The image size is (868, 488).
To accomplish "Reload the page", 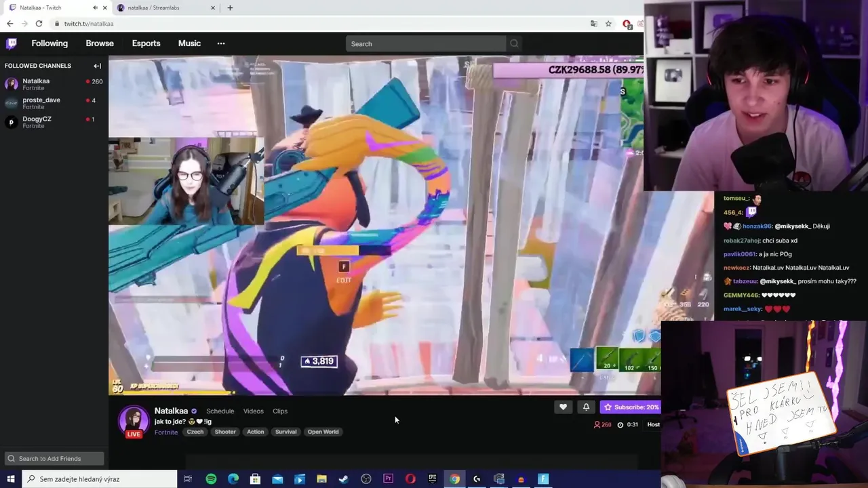I will [39, 23].
